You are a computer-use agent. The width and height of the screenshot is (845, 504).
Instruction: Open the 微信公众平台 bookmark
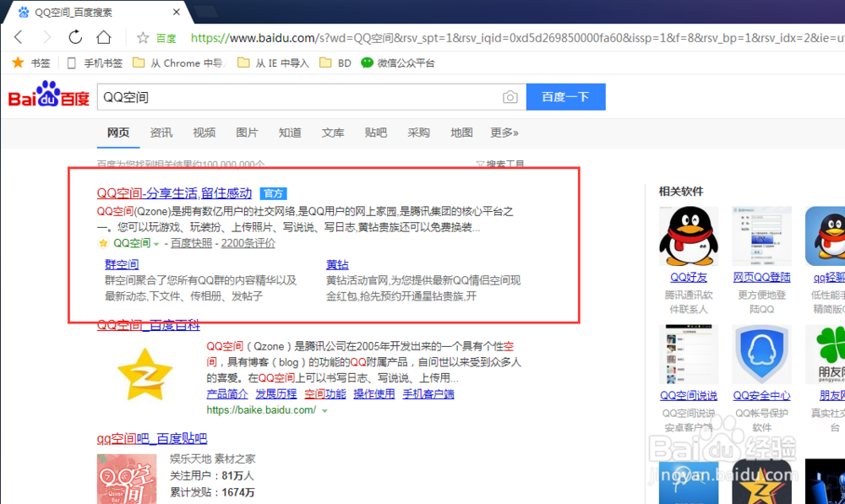[x=398, y=63]
